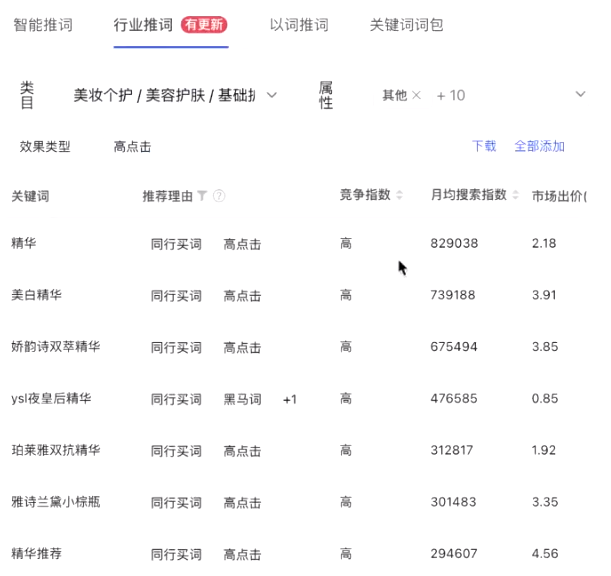Click the +10 more attributes indicator
This screenshot has width=611, height=576.
(x=451, y=95)
